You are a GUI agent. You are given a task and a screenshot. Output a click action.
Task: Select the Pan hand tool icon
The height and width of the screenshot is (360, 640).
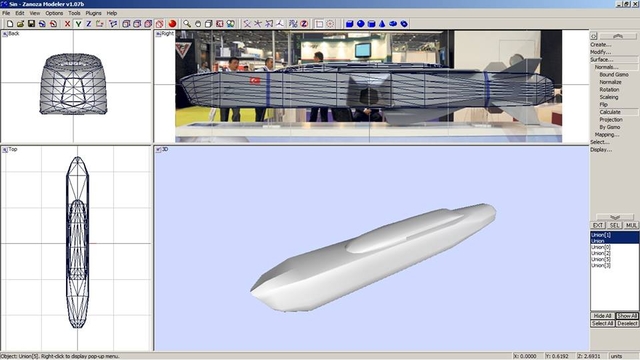[198, 24]
